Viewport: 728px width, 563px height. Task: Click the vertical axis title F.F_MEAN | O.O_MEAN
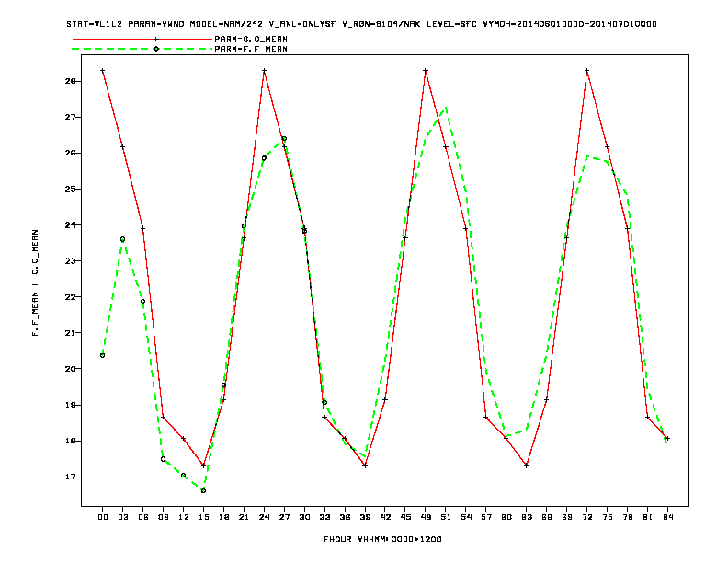35,282
